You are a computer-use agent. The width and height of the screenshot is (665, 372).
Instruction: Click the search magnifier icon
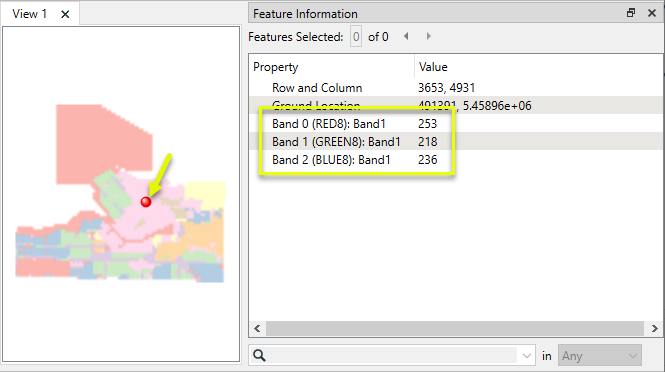pos(259,355)
